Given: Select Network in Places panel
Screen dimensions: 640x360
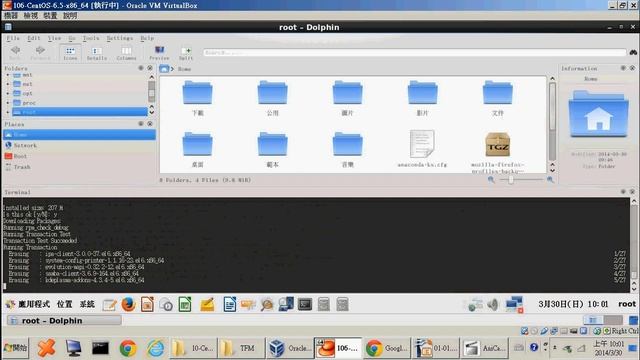Looking at the screenshot, I should [79, 145].
